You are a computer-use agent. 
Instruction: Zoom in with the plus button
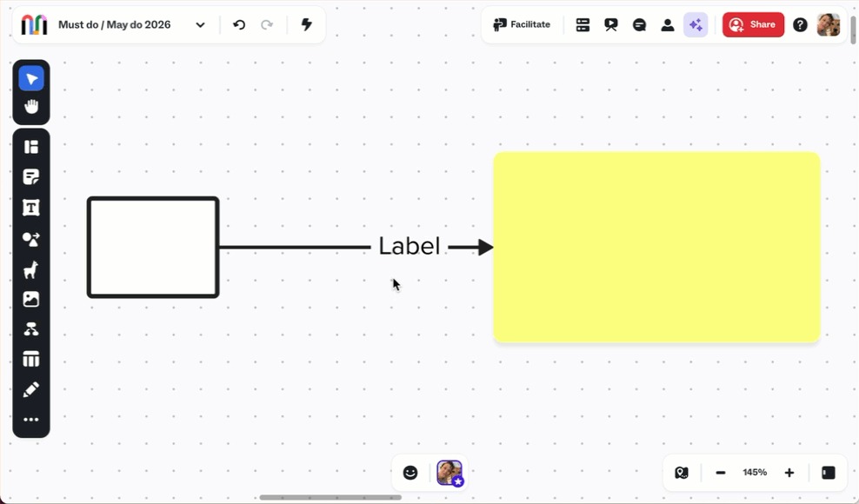pos(789,473)
